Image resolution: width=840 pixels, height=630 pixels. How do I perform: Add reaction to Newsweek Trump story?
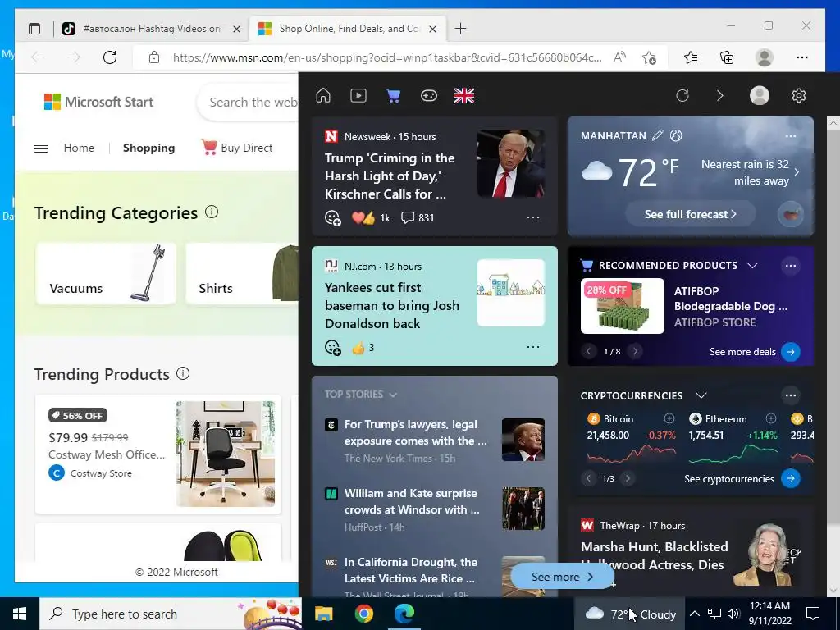333,218
